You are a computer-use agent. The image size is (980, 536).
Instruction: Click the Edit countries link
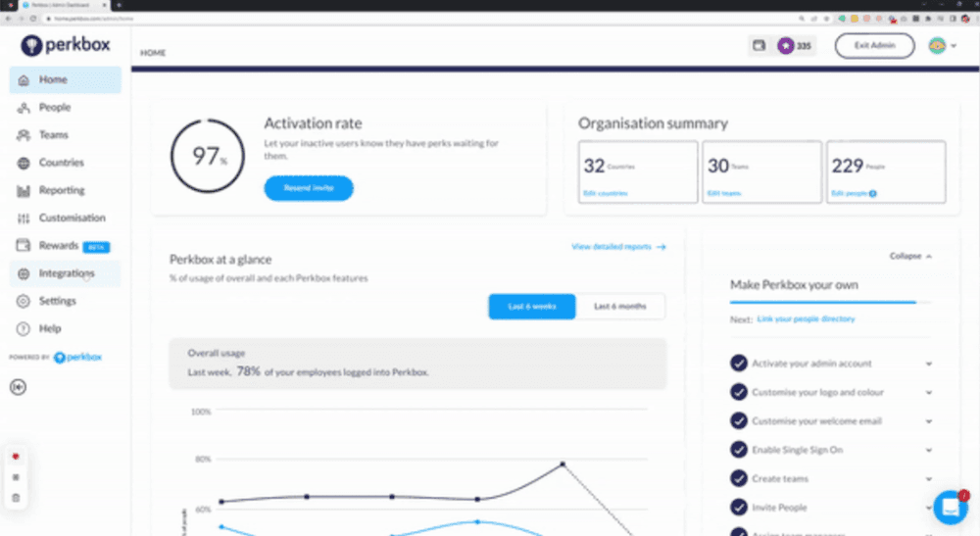pos(605,194)
